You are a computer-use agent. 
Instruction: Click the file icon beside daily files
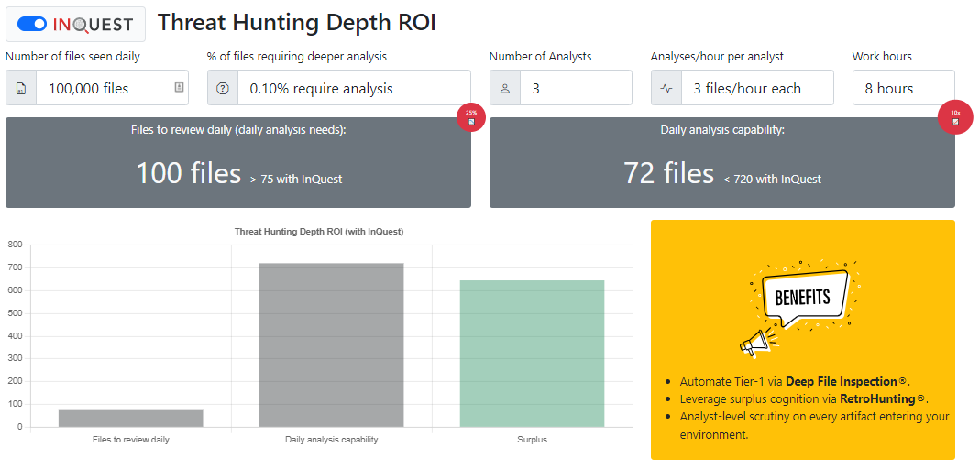pyautogui.click(x=20, y=88)
